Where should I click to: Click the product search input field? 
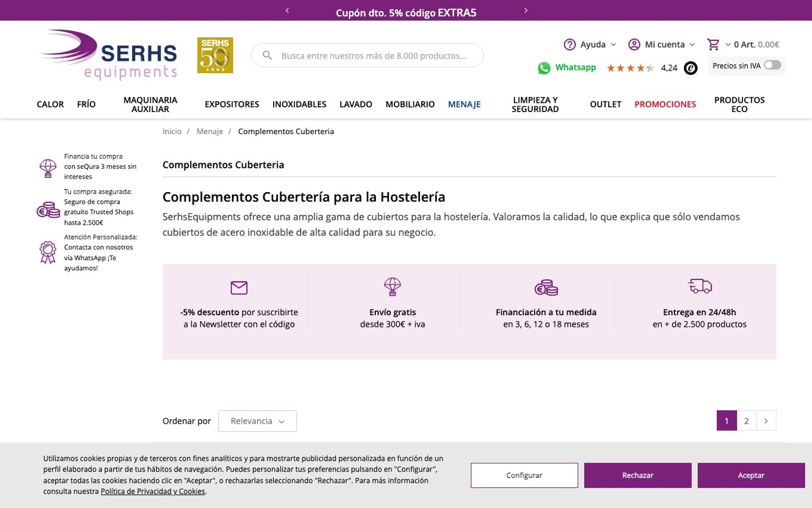point(367,55)
